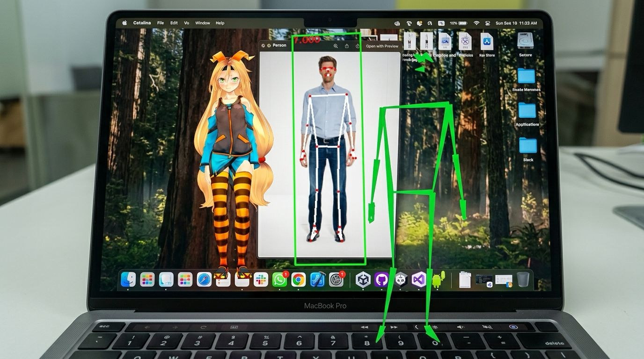Open the Trash in the dock
The width and height of the screenshot is (644, 359).
(523, 280)
